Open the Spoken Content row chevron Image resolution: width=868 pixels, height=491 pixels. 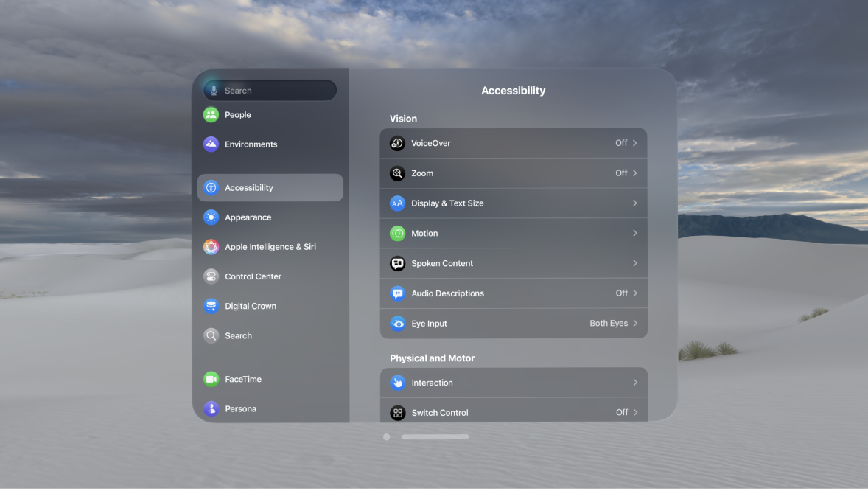pyautogui.click(x=635, y=263)
